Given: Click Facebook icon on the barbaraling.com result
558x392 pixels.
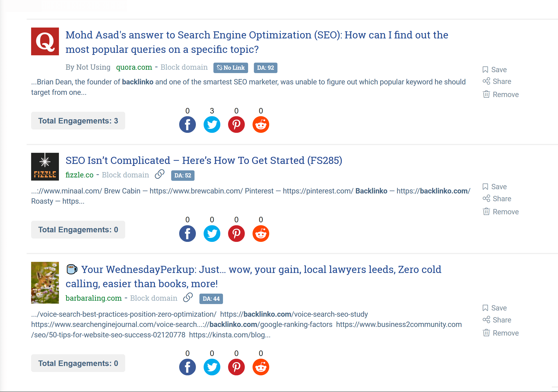Looking at the screenshot, I should (187, 367).
